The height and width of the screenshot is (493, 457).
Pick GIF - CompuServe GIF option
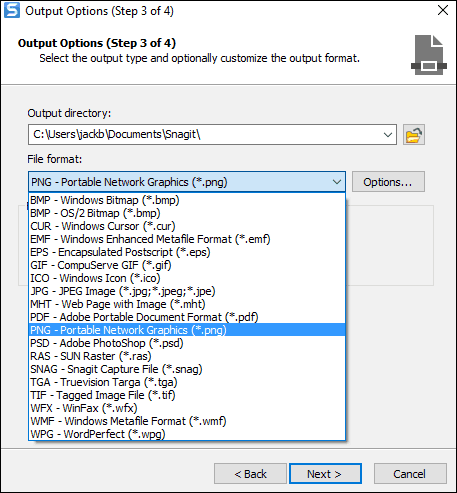pyautogui.click(x=187, y=265)
